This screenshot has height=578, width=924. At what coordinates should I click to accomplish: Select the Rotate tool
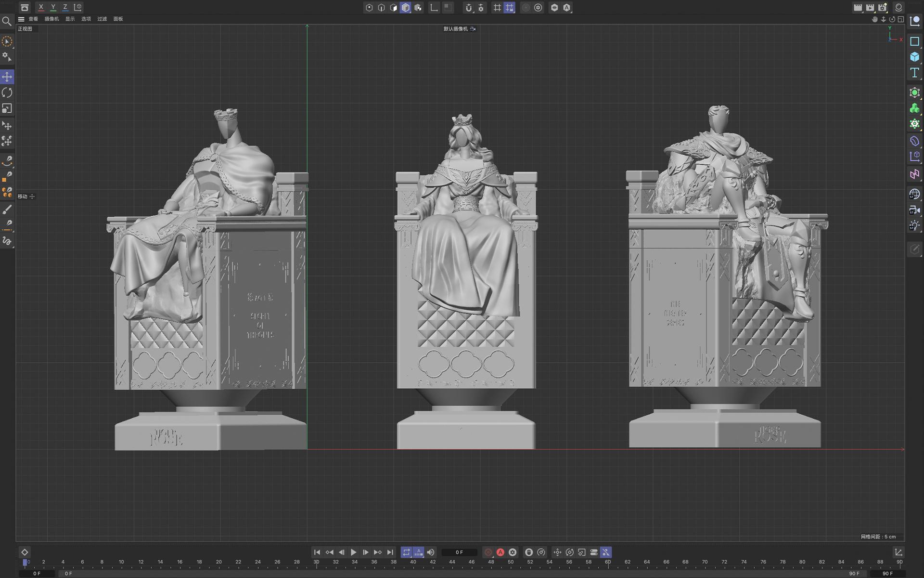tap(7, 92)
